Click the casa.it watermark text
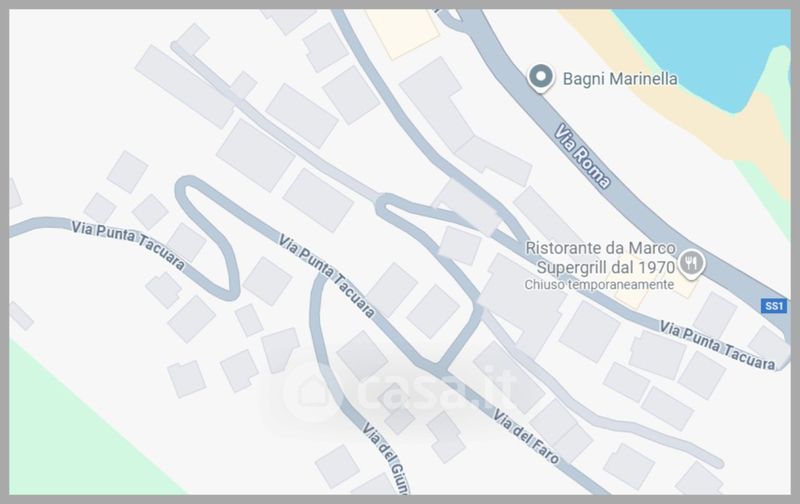The width and height of the screenshot is (800, 504). point(436,391)
